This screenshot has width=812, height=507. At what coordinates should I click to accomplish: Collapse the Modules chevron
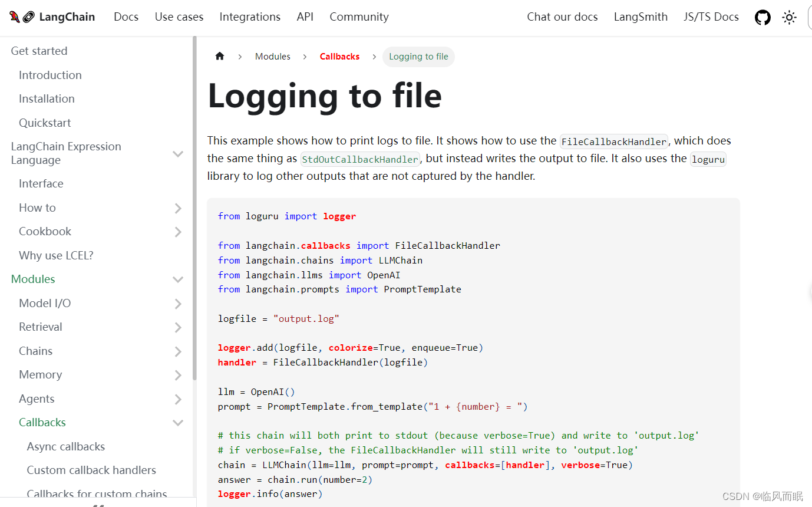(x=178, y=279)
